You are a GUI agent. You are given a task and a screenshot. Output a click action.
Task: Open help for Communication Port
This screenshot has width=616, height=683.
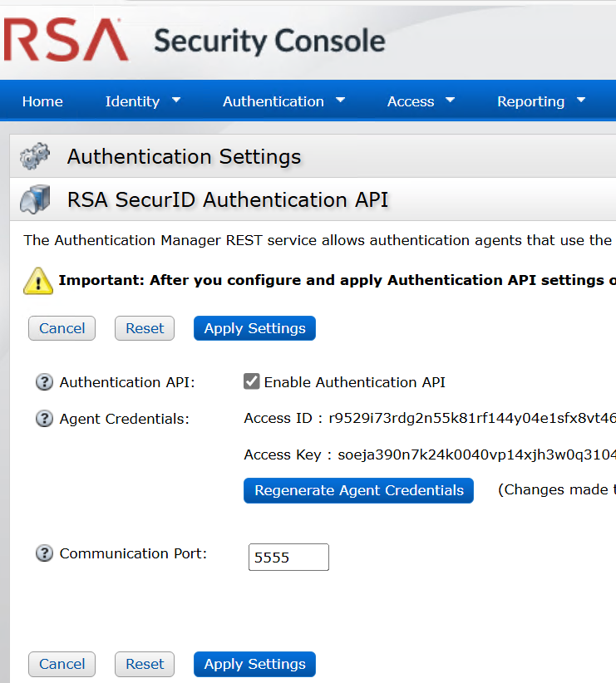point(44,553)
